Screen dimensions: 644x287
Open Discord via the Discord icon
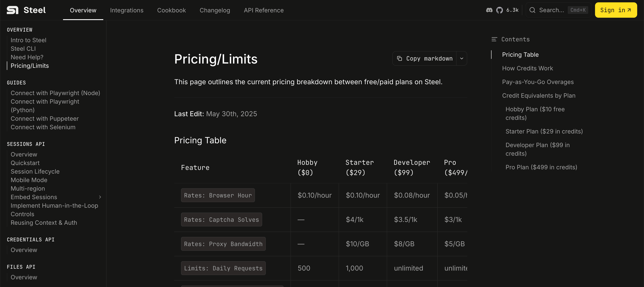[489, 10]
